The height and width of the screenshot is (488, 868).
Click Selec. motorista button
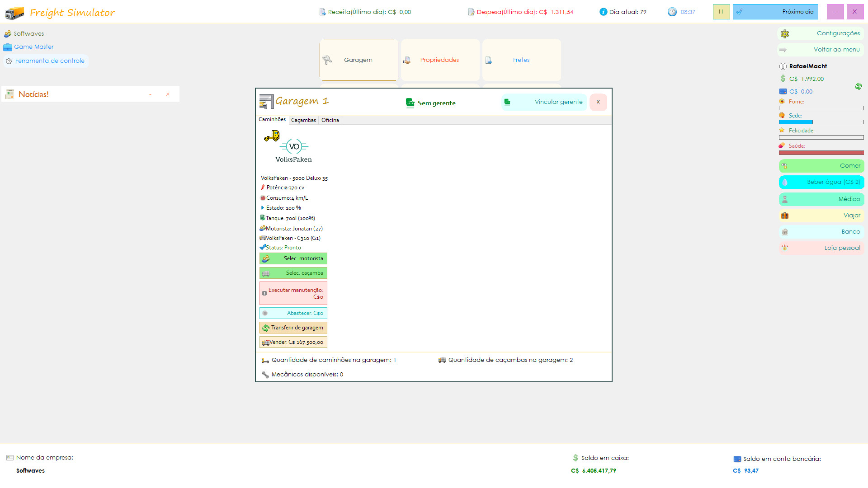click(293, 258)
